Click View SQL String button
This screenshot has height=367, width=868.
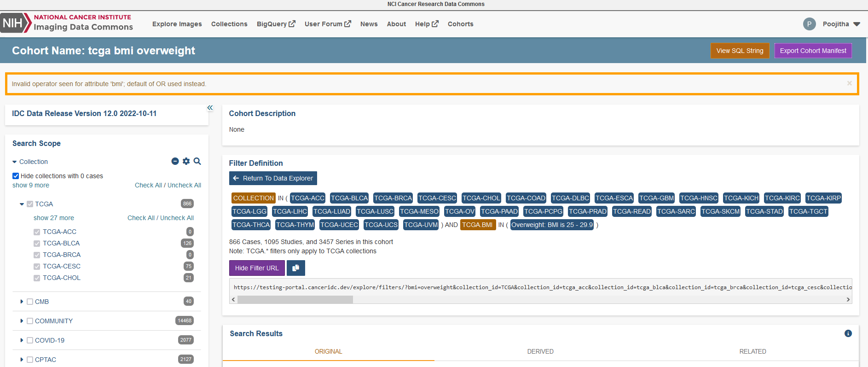pyautogui.click(x=740, y=51)
